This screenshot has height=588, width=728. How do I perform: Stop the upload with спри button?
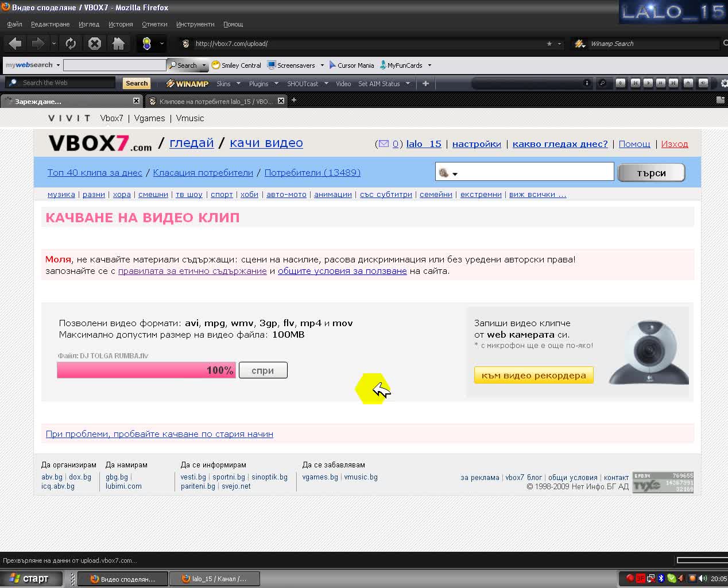pos(263,370)
